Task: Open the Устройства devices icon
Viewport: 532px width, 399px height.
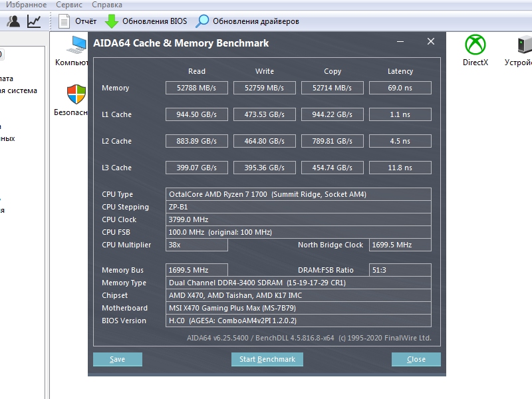Action: pyautogui.click(x=525, y=45)
